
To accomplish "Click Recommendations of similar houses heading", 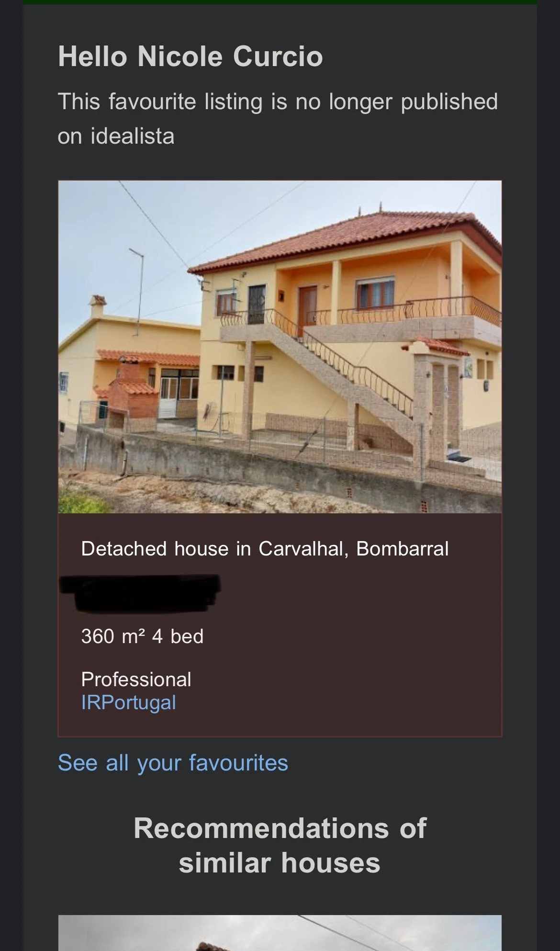I will [x=280, y=845].
